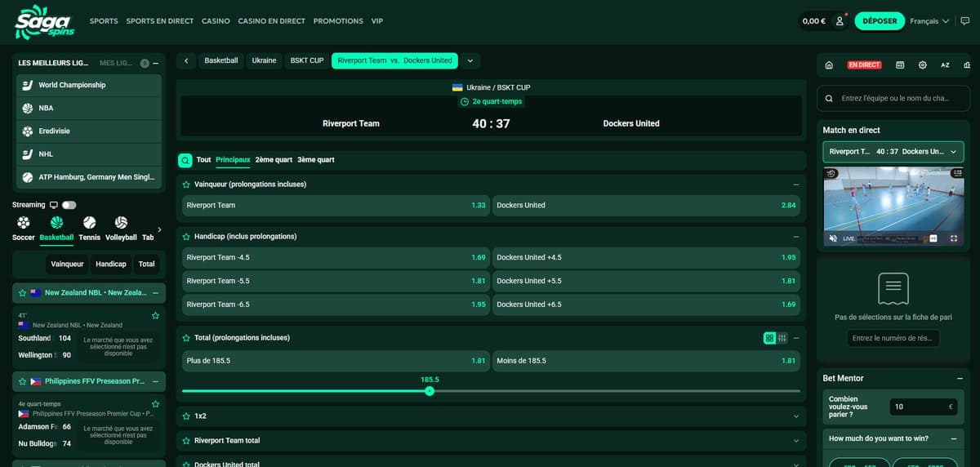
Task: Open the SPORTS menu
Action: click(x=104, y=21)
